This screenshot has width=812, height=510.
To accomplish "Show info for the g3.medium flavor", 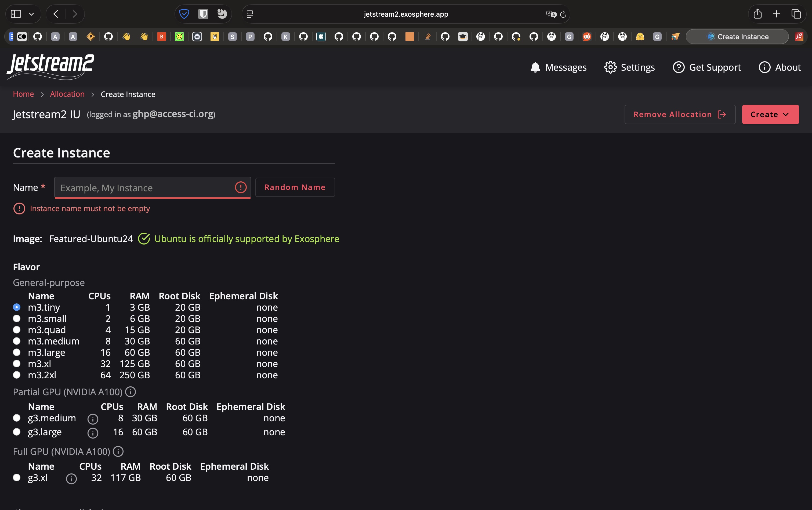I will pos(93,419).
